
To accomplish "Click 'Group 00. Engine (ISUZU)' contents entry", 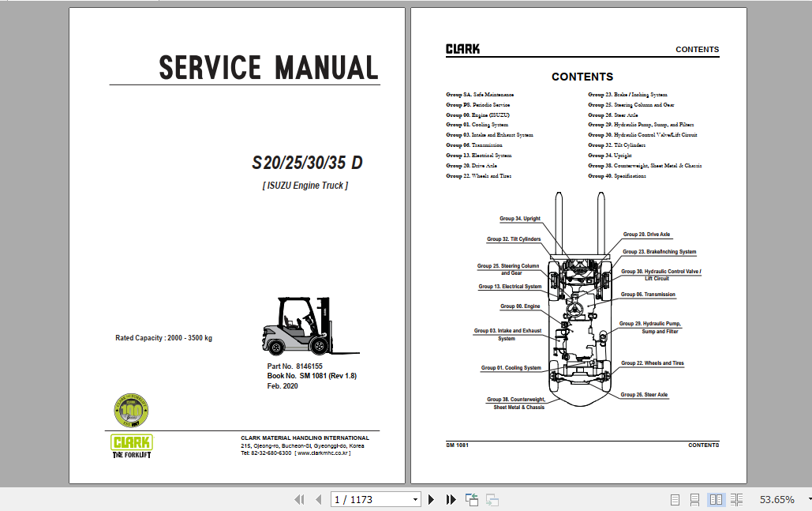I will [x=477, y=115].
